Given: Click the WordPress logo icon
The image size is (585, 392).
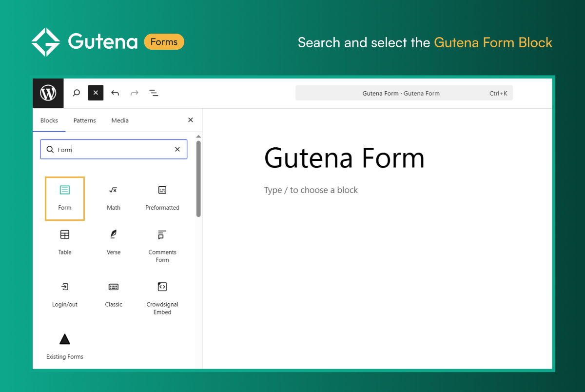Looking at the screenshot, I should click(48, 93).
